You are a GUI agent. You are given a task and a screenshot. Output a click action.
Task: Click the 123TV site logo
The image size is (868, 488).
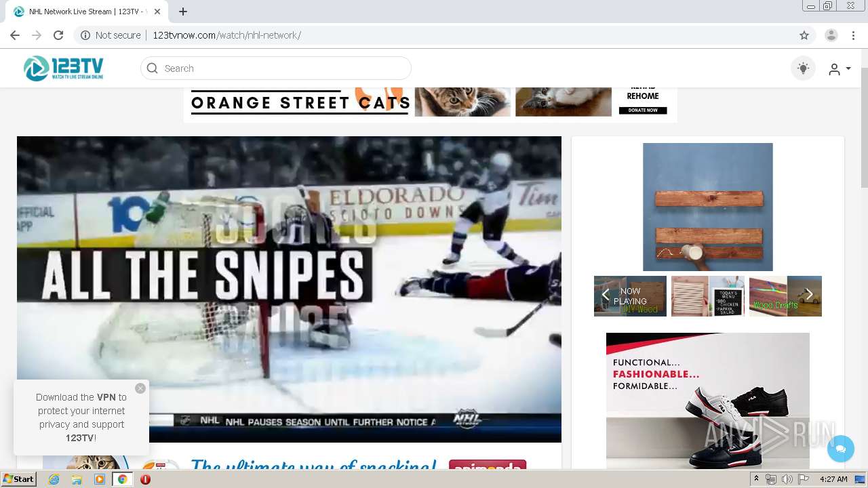point(64,68)
